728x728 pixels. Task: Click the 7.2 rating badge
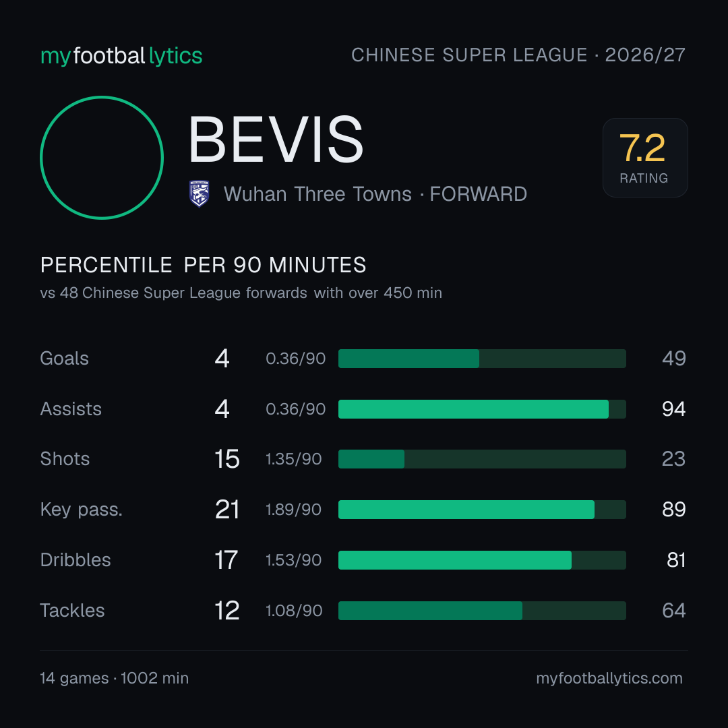645,158
